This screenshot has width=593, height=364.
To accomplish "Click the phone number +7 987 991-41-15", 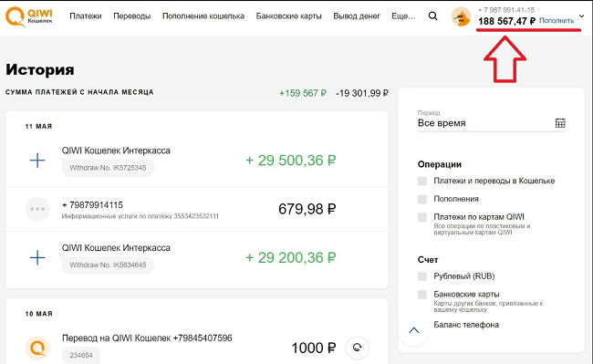I will pyautogui.click(x=506, y=10).
